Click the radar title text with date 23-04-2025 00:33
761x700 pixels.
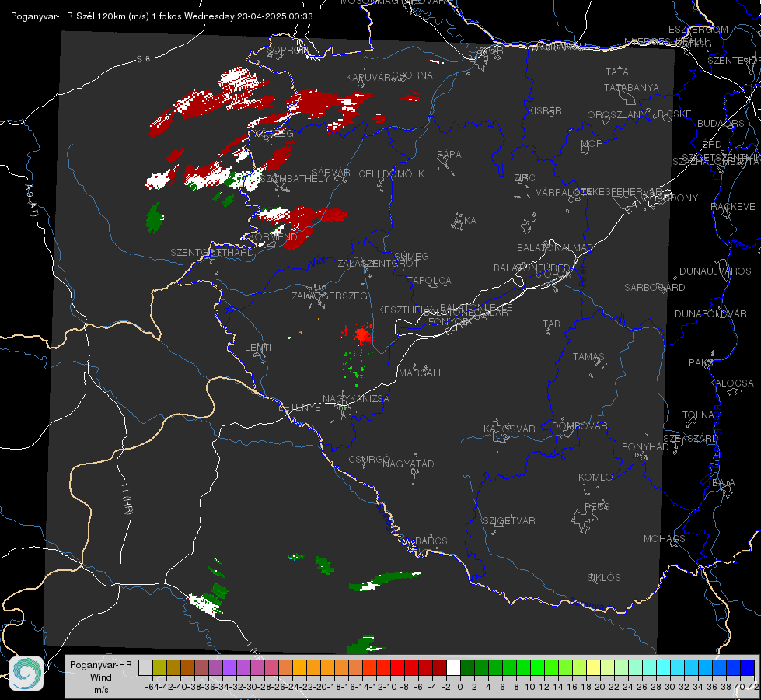pyautogui.click(x=162, y=16)
